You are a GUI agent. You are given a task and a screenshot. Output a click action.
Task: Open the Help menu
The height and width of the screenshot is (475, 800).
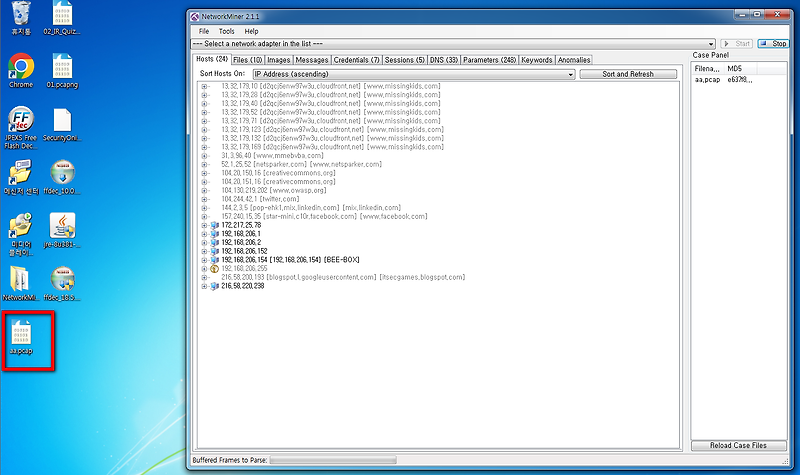(252, 31)
